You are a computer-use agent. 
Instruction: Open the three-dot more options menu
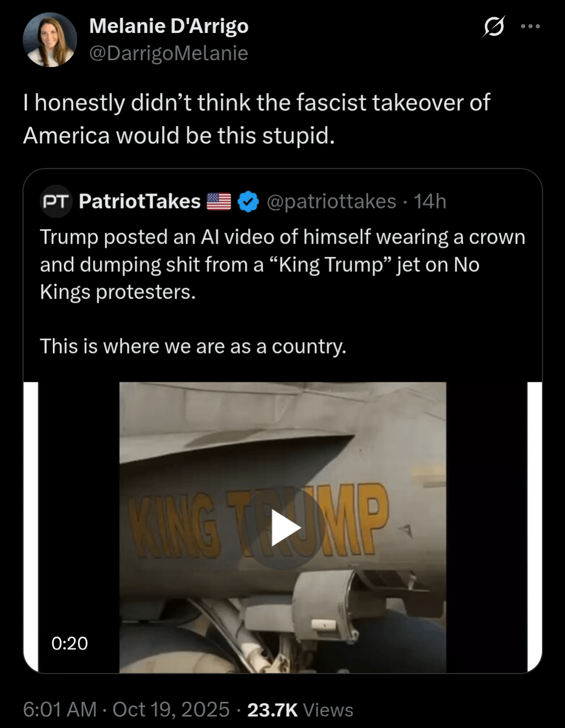click(530, 26)
